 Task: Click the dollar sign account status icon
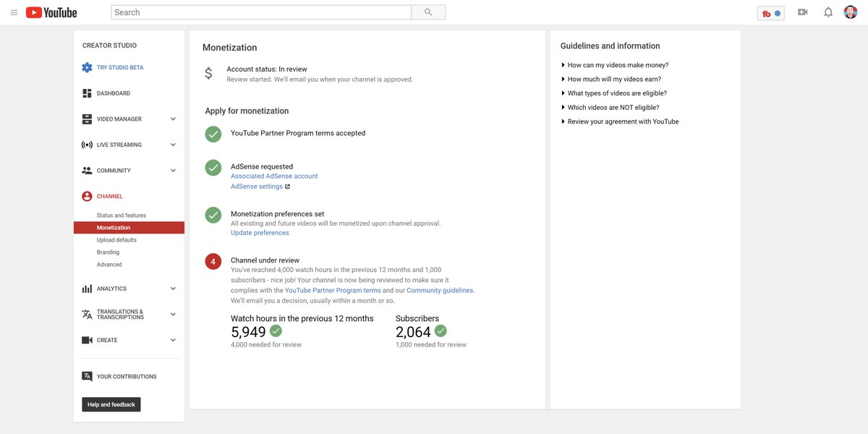tap(208, 73)
